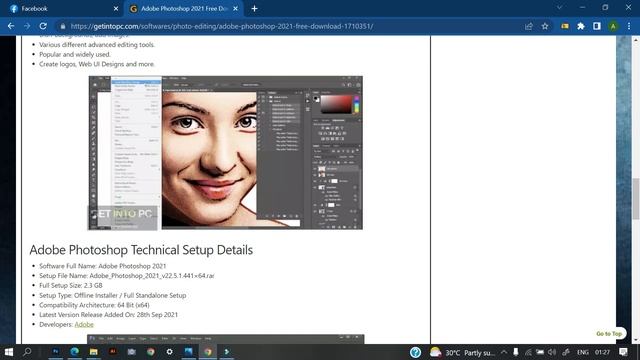Open the Extensions puzzle piece menu
This screenshot has height=360, width=640.
coord(581,26)
